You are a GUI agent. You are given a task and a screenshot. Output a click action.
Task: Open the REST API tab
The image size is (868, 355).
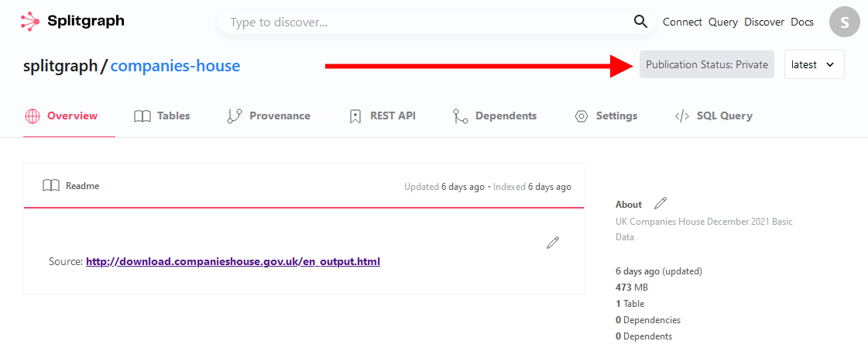[383, 116]
